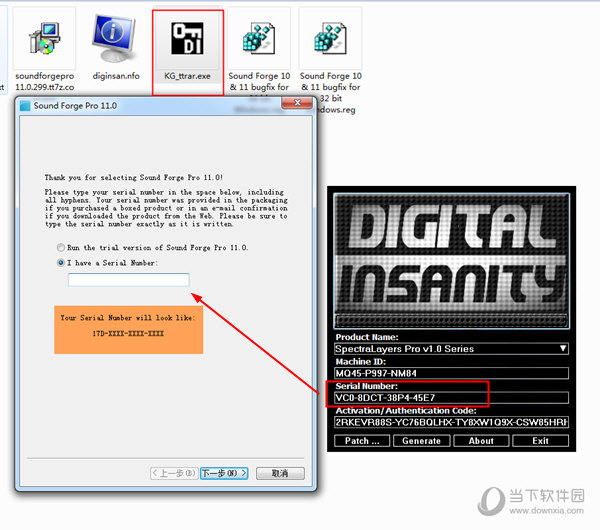Click the 17D-XXXX-XXXX-XXXX sample serial text

(x=128, y=334)
